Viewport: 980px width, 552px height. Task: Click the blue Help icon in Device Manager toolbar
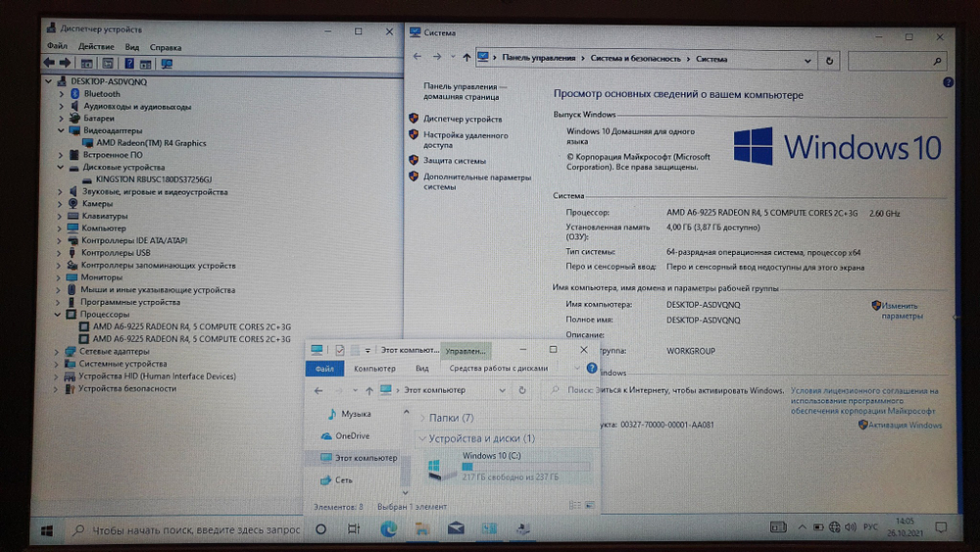coord(128,64)
